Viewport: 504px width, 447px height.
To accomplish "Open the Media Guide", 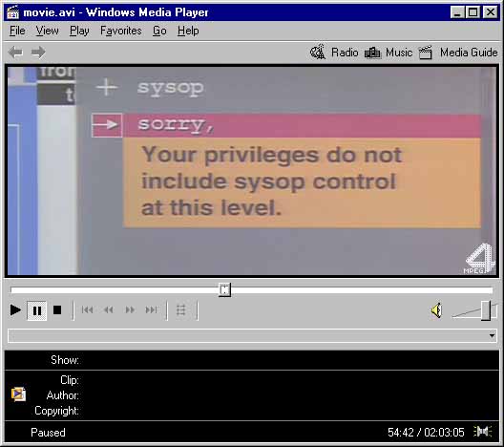I will (459, 53).
